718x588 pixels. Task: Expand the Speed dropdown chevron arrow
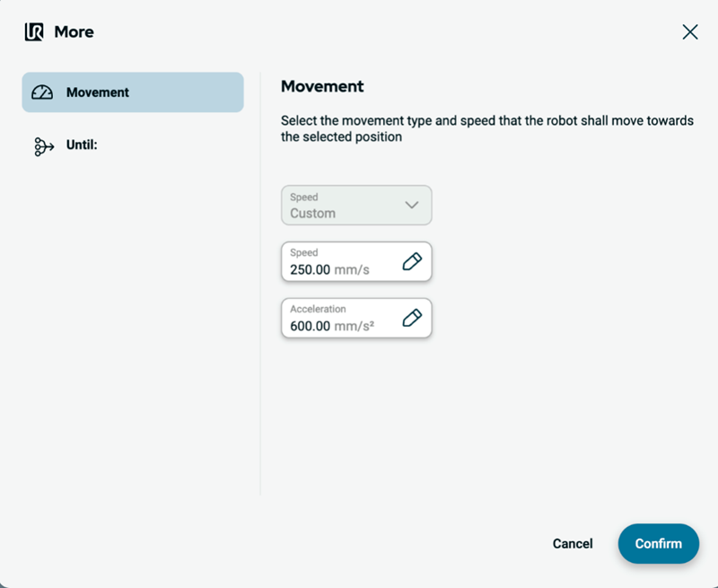point(411,205)
